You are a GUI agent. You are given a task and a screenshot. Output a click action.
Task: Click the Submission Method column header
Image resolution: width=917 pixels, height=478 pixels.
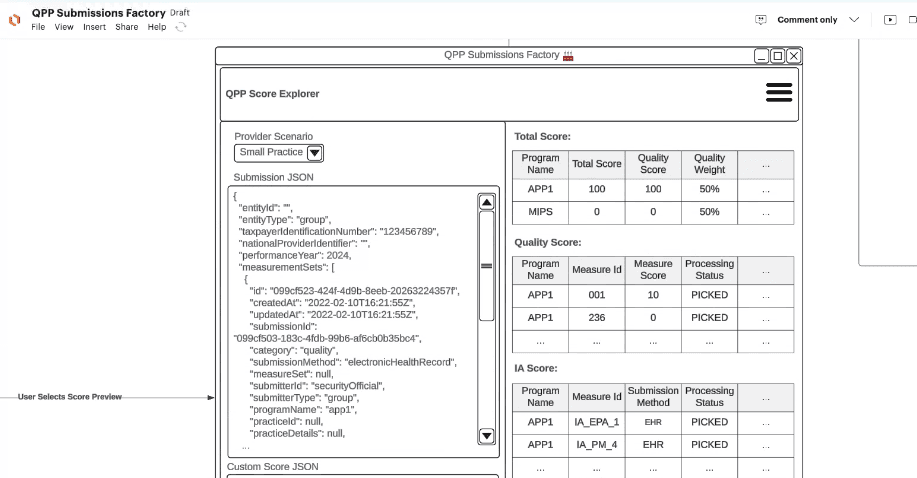pyautogui.click(x=653, y=397)
